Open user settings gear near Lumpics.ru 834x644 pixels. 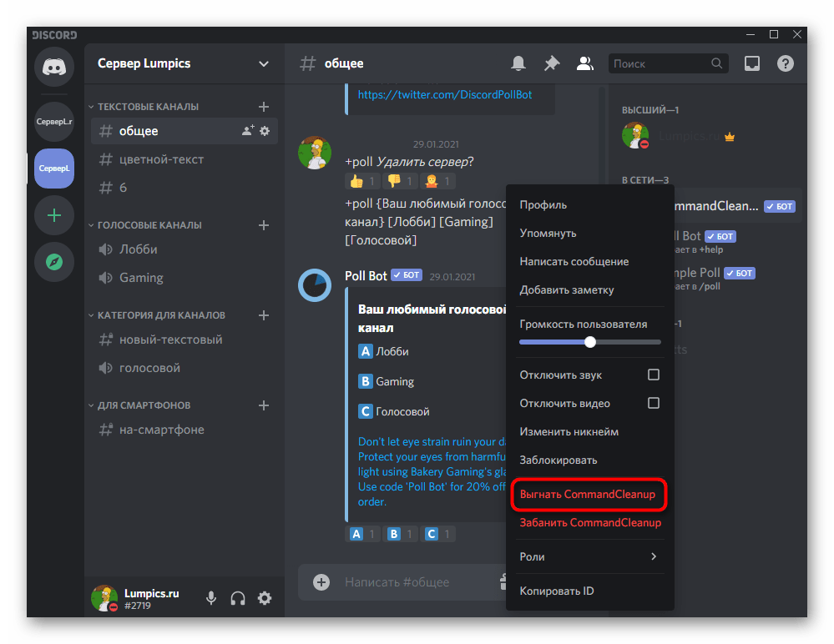[265, 598]
